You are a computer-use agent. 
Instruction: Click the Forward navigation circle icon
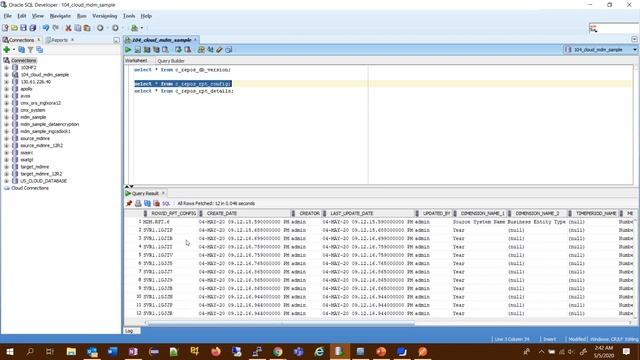pyautogui.click(x=115, y=28)
